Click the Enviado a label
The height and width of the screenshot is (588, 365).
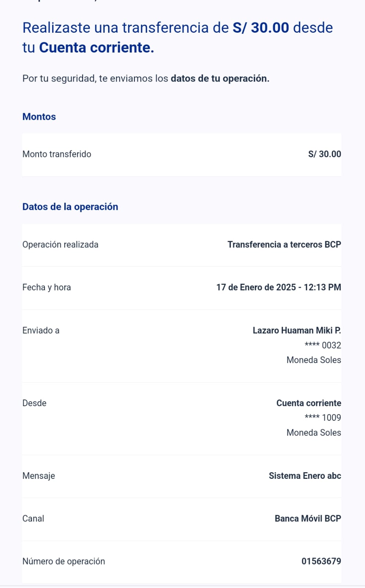pos(41,330)
